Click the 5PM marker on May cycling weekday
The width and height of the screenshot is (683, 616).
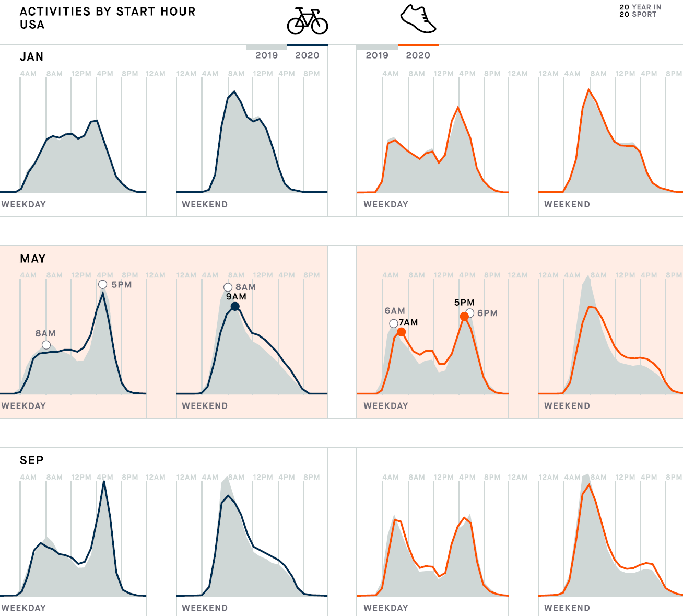103,284
